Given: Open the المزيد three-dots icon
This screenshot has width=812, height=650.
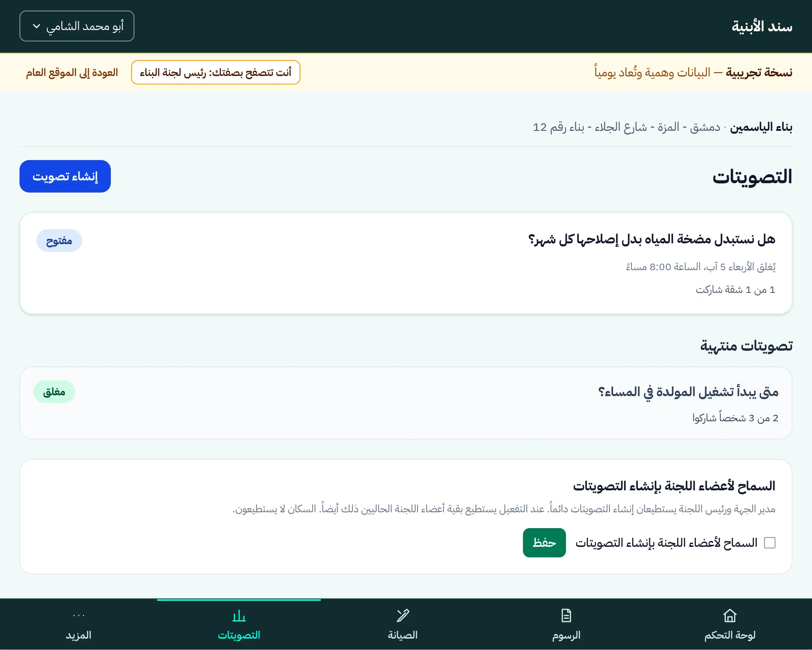Looking at the screenshot, I should coord(78,615).
